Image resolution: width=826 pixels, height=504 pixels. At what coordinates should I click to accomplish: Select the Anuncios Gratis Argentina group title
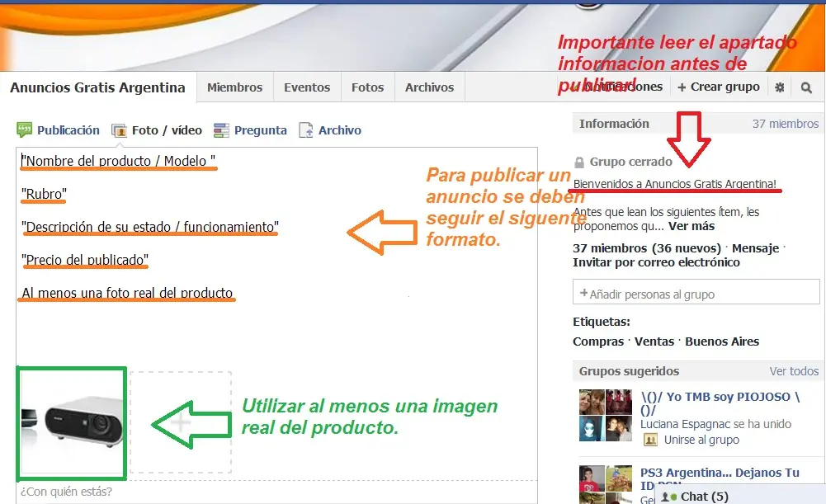pos(97,87)
